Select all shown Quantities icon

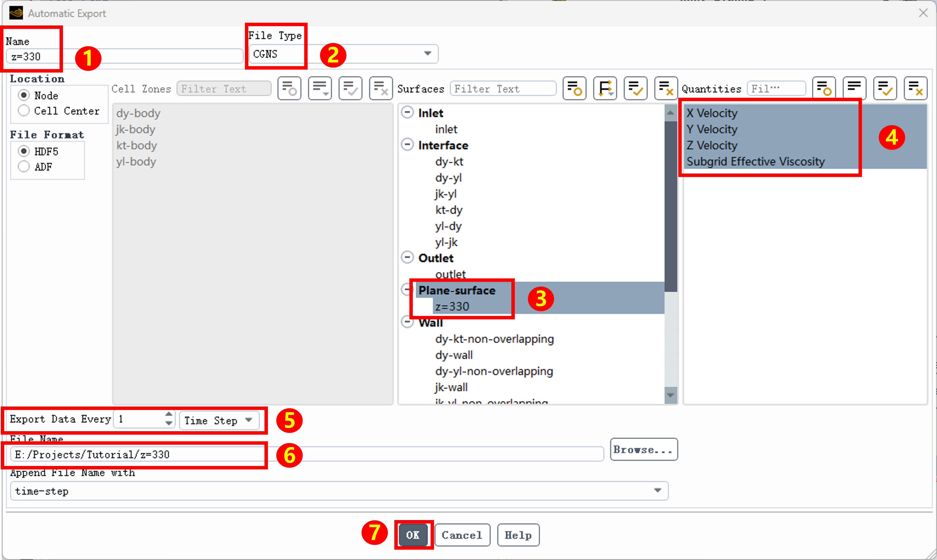[x=885, y=88]
